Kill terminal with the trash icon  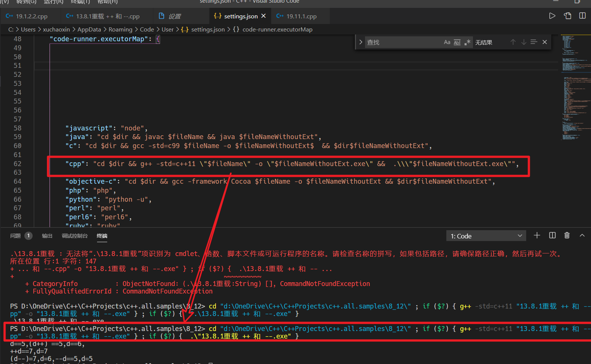[x=567, y=235]
